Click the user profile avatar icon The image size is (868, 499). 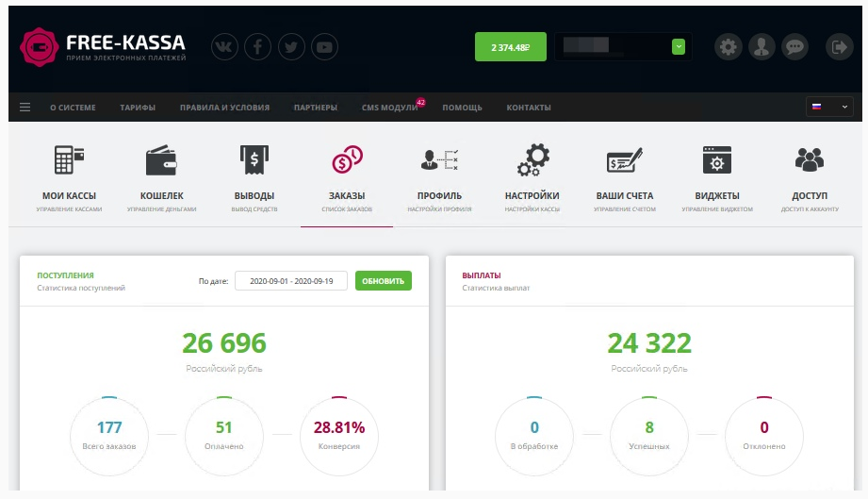(x=762, y=47)
